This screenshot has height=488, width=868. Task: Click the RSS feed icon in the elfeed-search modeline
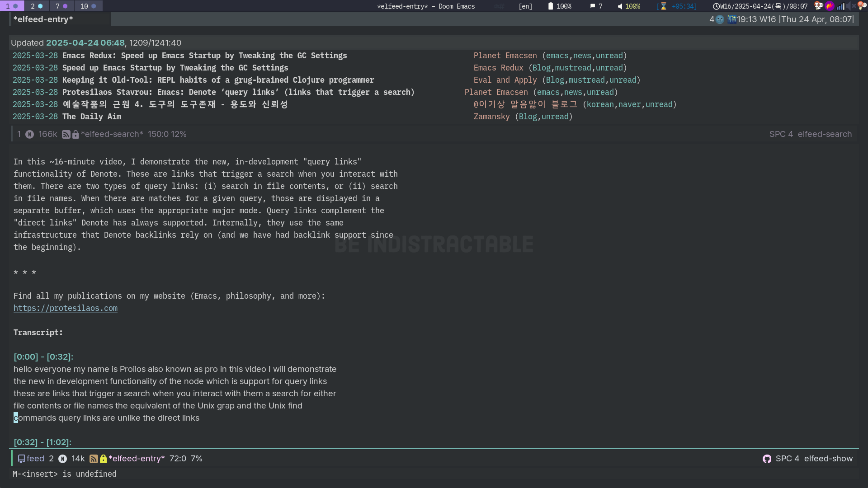[66, 134]
